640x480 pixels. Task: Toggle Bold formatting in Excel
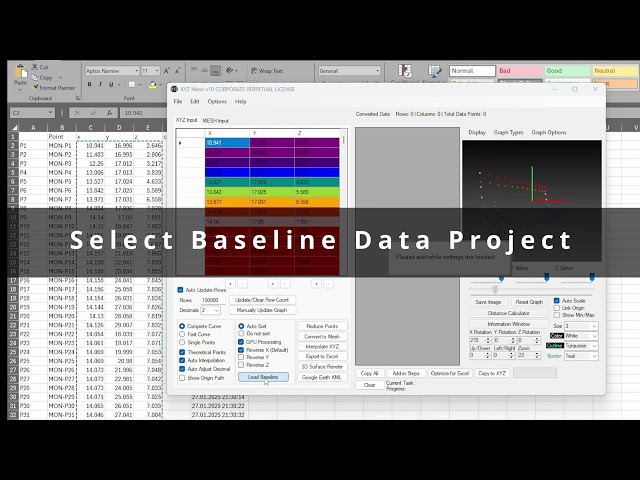(89, 84)
